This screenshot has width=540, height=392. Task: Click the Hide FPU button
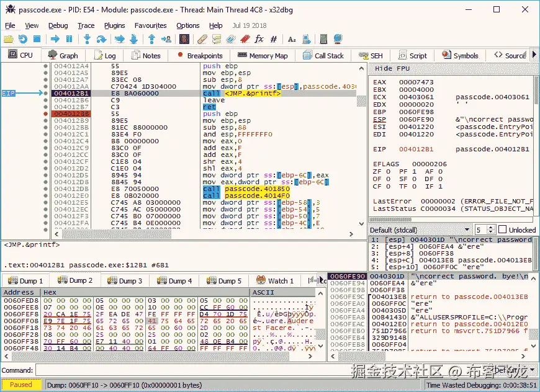(x=392, y=68)
